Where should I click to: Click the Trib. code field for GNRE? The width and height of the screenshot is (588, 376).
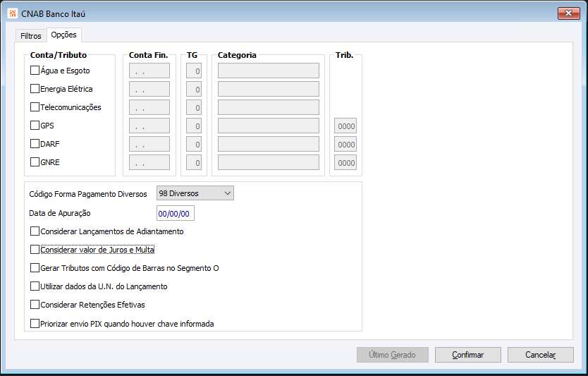pyautogui.click(x=345, y=162)
